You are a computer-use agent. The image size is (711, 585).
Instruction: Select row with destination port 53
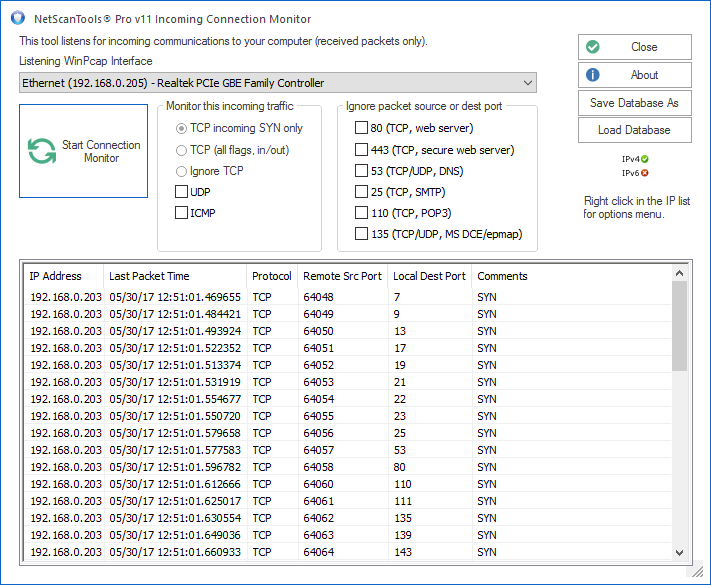pos(347,450)
